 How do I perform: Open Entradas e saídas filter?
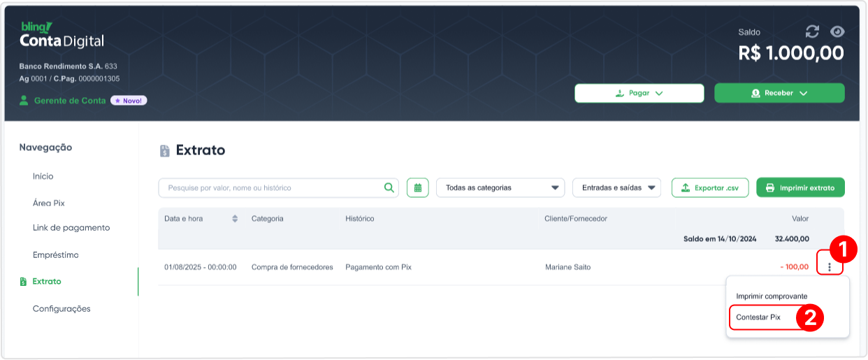616,187
